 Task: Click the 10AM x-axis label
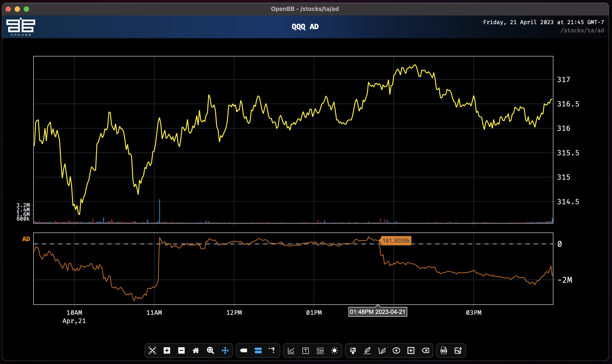74,313
